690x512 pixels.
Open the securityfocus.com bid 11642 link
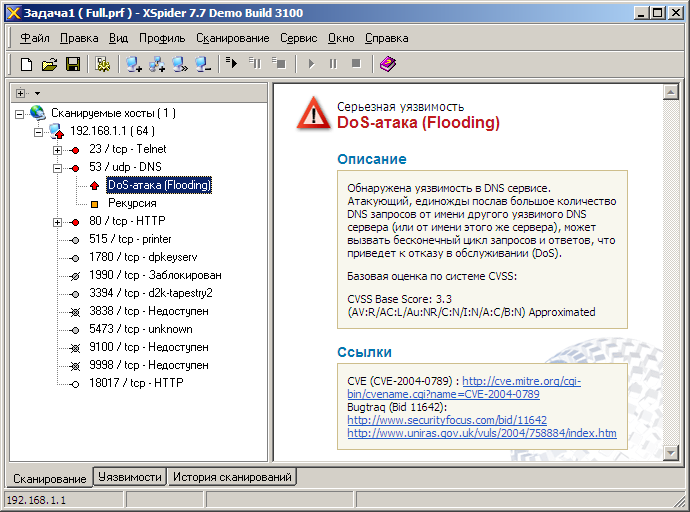click(x=447, y=420)
